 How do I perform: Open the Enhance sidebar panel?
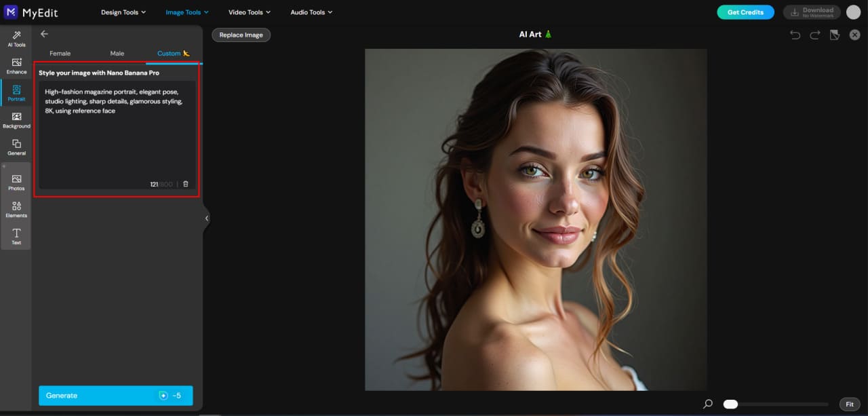pos(16,66)
